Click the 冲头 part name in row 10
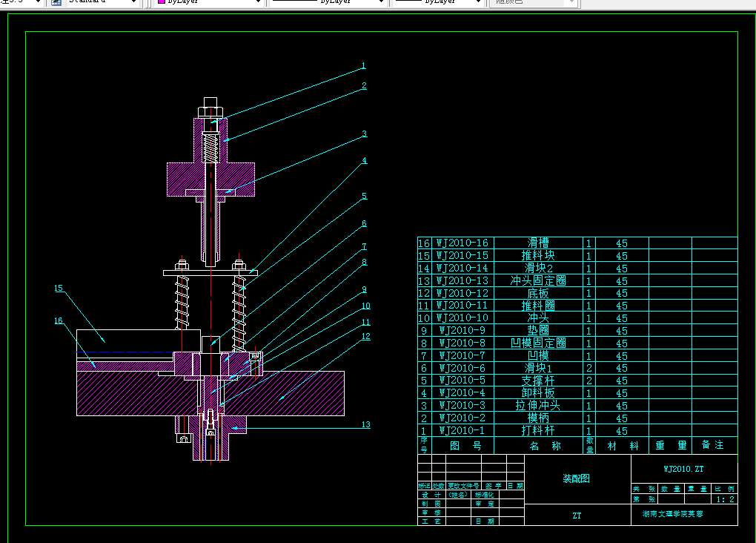Viewport: 756px width, 543px height. pyautogui.click(x=538, y=318)
